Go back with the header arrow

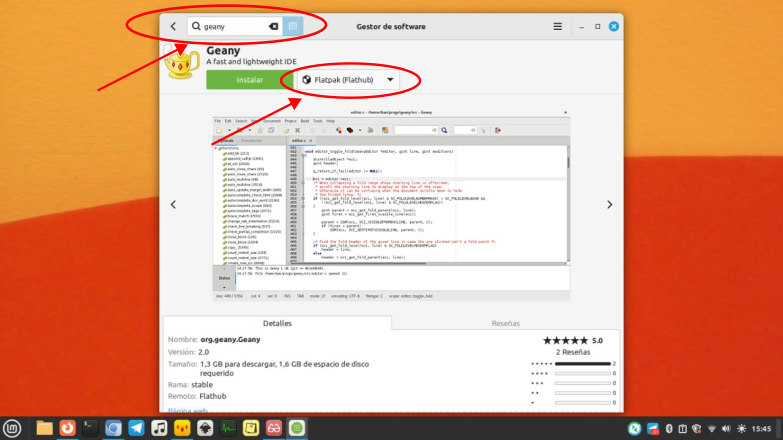click(173, 26)
